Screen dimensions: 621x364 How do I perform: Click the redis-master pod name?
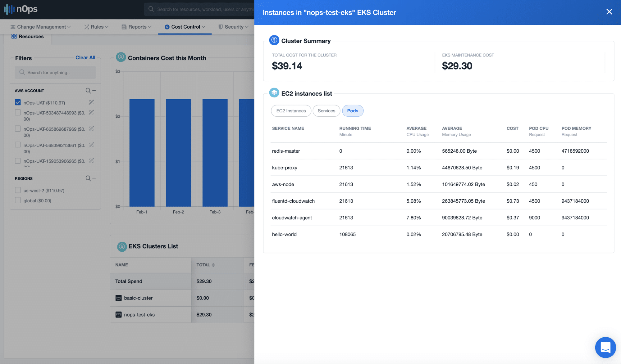tap(286, 151)
